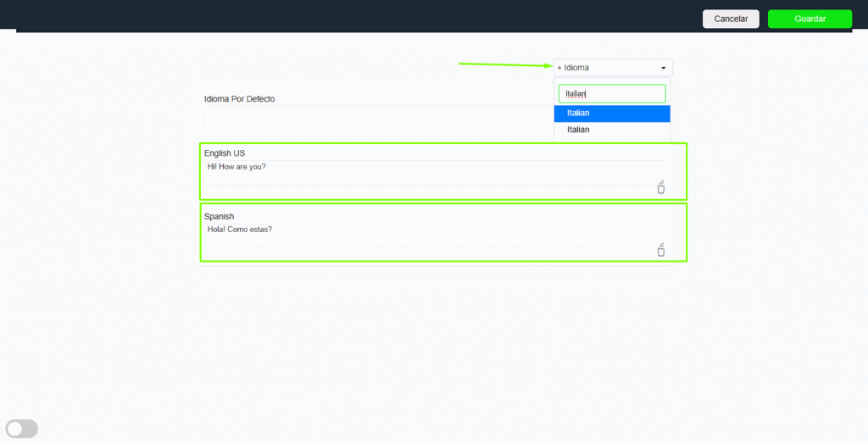The image size is (868, 443).
Task: Save changes with the Guardar button
Action: click(810, 19)
